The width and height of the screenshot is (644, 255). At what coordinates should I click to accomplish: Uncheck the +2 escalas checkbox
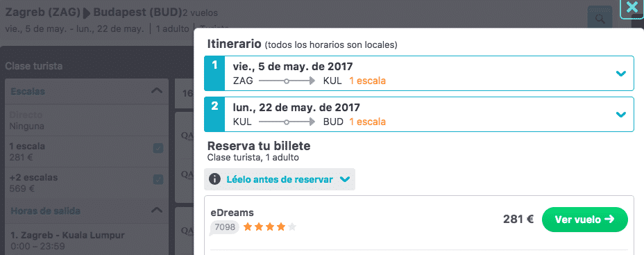click(158, 180)
